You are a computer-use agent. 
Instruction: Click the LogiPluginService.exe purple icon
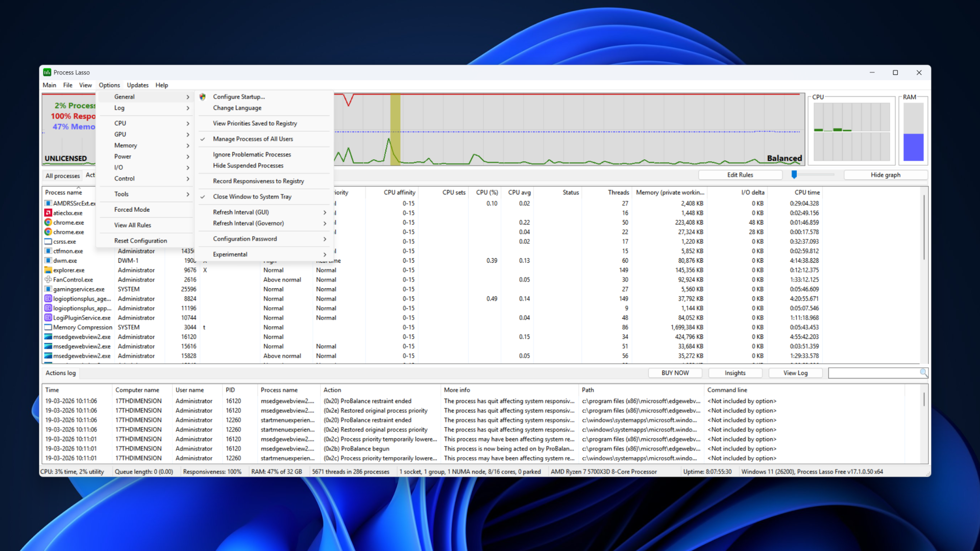click(48, 318)
